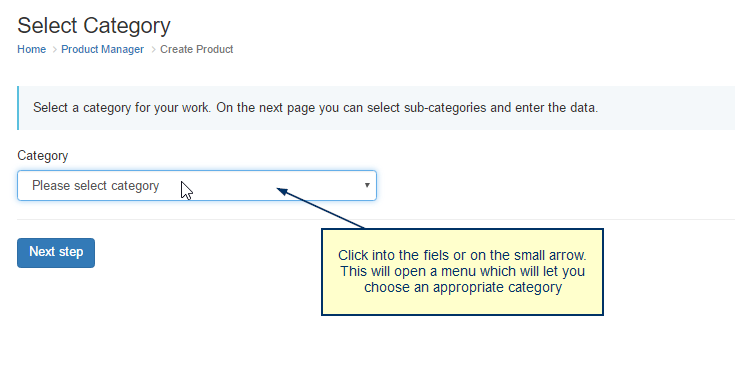Click the yellow tooltip callout box
The width and height of the screenshot is (735, 367).
point(462,272)
